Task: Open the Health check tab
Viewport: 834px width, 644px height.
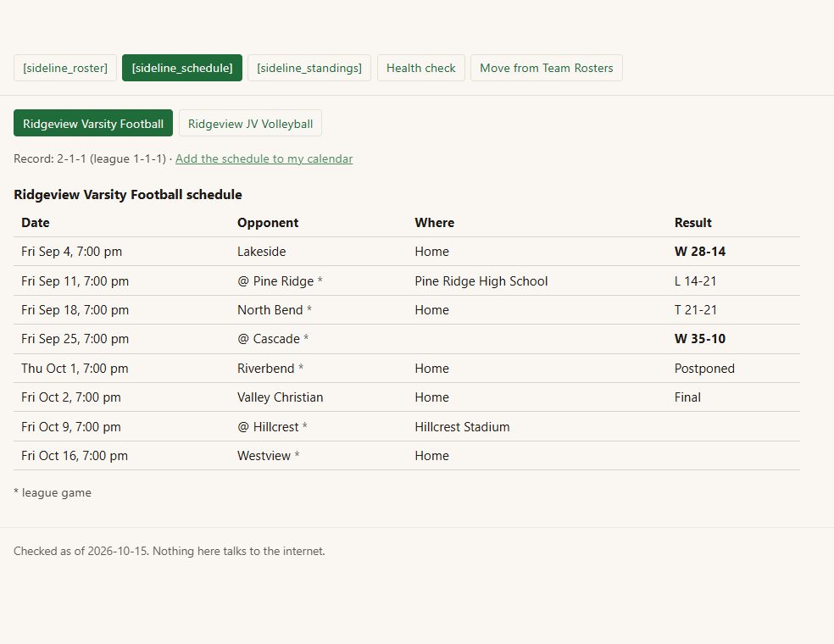Action: click(x=420, y=68)
